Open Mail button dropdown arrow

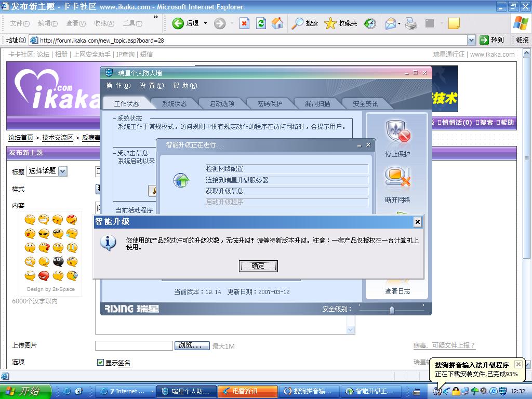pos(399,23)
